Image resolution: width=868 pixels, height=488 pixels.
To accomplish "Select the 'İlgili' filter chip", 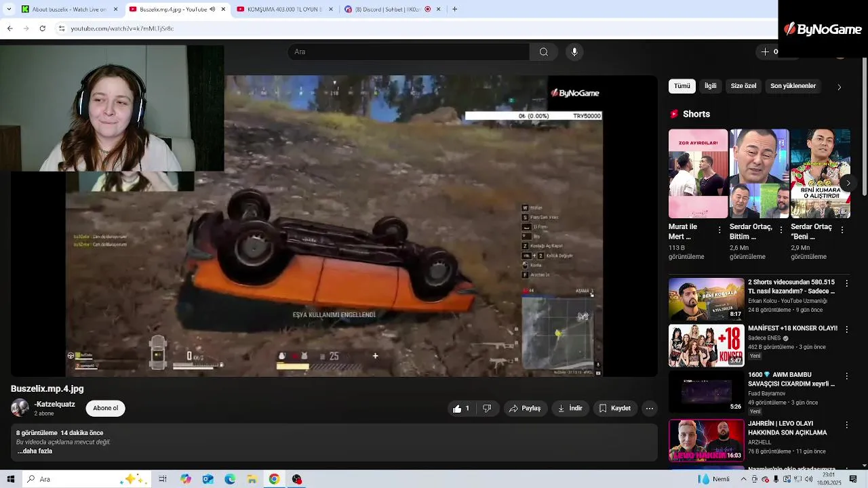I will click(710, 86).
